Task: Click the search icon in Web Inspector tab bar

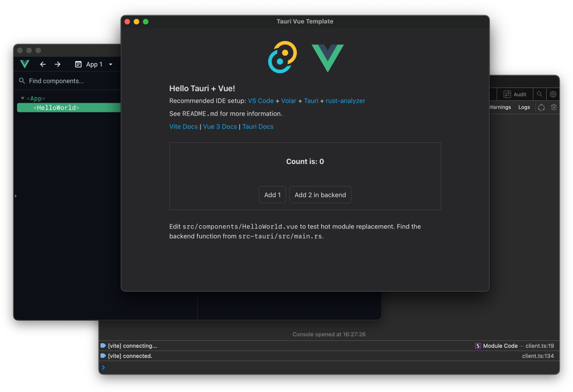Action: coord(539,94)
